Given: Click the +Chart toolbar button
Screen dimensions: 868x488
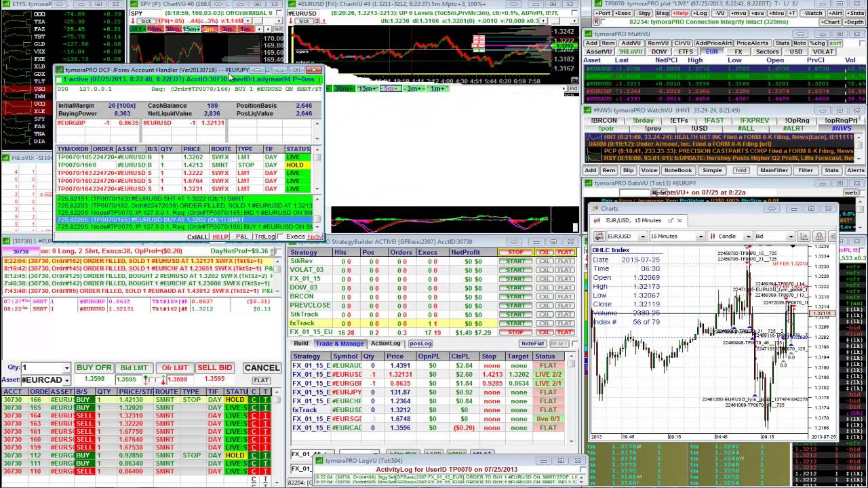Looking at the screenshot, I should click(831, 22).
